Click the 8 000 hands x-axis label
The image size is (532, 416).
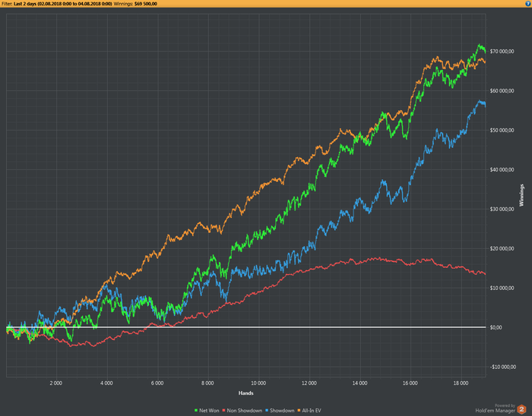click(x=207, y=383)
